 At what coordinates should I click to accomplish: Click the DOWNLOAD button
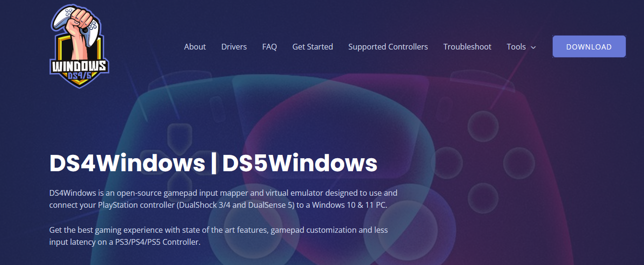pos(589,47)
